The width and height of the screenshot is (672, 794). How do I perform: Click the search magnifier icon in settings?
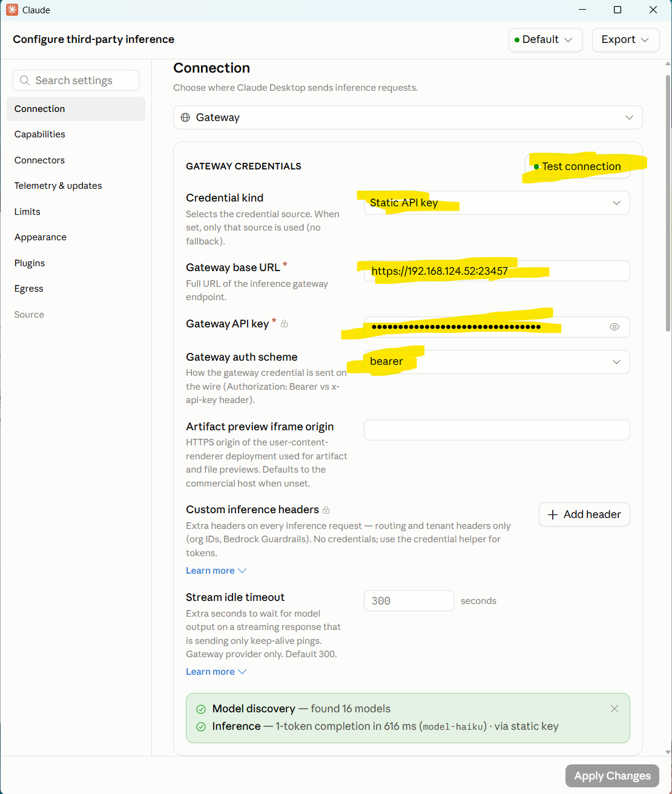25,80
